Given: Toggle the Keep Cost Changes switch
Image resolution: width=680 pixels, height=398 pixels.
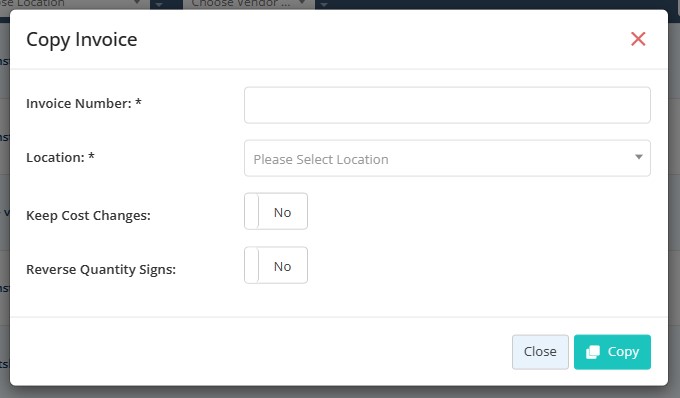Looking at the screenshot, I should coord(276,212).
